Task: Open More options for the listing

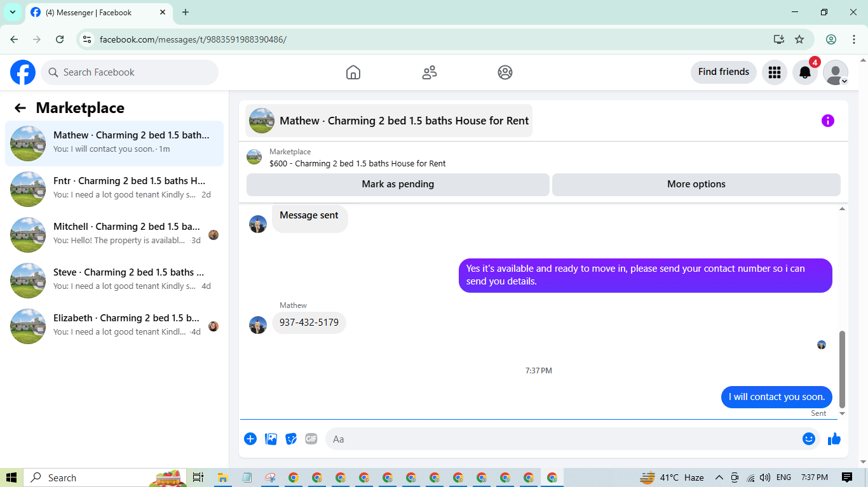Action: [x=696, y=184]
